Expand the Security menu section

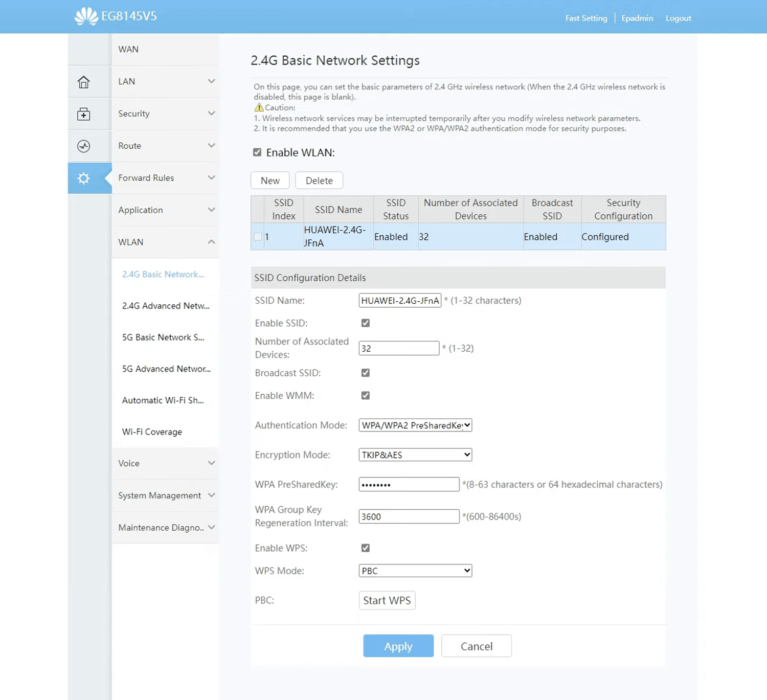165,114
